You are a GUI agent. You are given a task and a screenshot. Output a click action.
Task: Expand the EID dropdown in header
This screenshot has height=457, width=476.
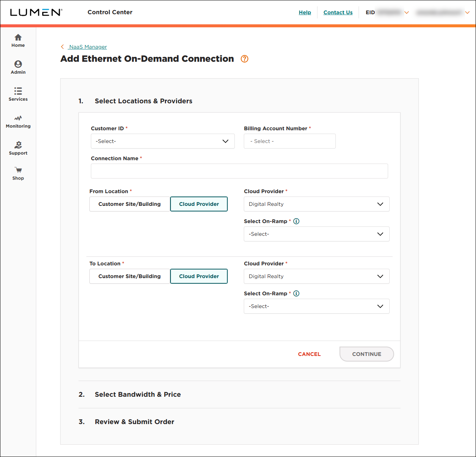(407, 12)
